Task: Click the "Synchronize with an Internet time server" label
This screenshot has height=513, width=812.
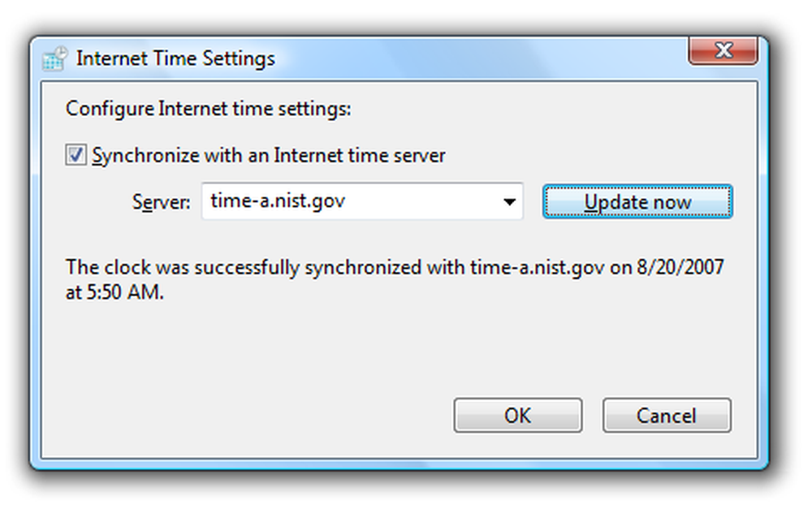Action: tap(269, 155)
